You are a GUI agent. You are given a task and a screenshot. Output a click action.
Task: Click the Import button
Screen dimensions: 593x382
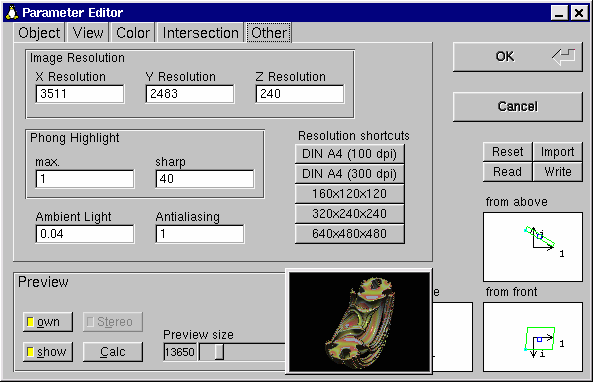coord(557,152)
